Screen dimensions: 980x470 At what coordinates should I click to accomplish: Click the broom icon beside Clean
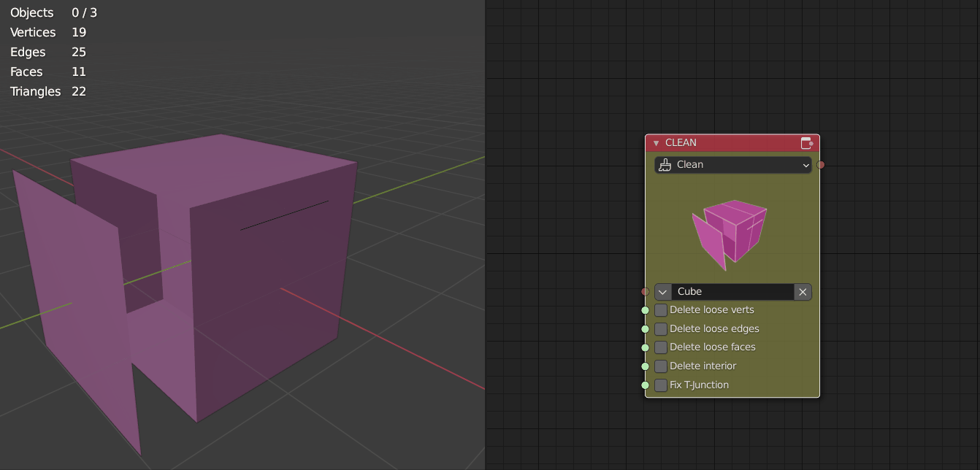665,165
